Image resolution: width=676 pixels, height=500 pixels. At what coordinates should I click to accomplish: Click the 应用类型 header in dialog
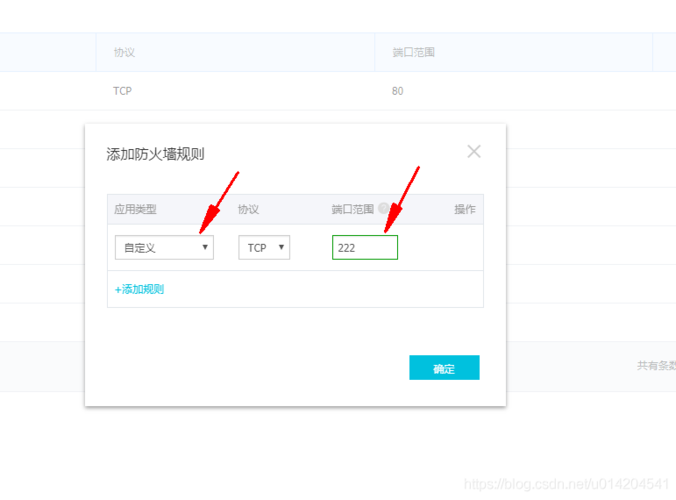[135, 209]
